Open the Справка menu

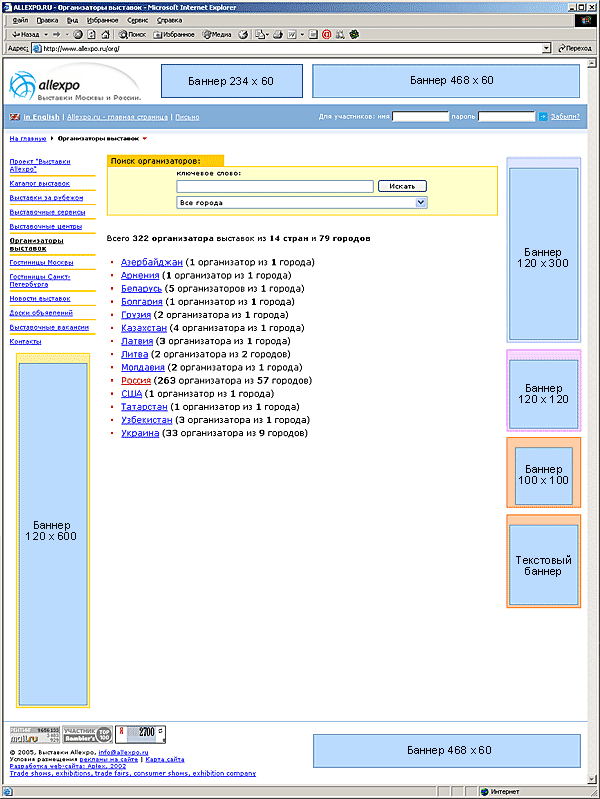click(x=169, y=20)
